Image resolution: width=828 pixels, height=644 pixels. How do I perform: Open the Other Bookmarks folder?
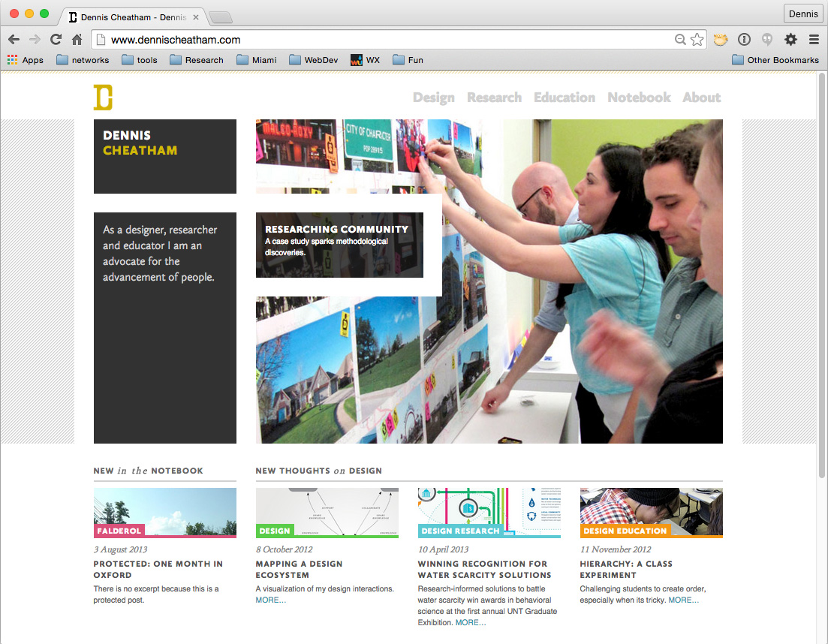[x=775, y=60]
